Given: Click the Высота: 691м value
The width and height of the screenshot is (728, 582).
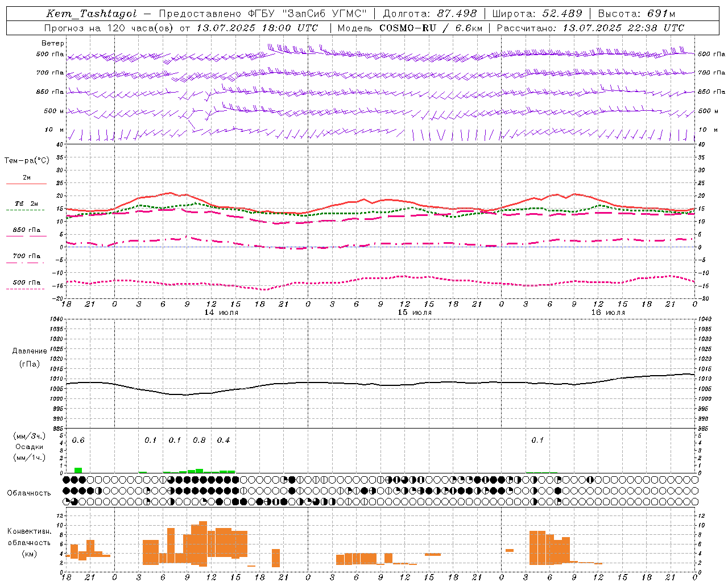Looking at the screenshot, I should tap(637, 14).
